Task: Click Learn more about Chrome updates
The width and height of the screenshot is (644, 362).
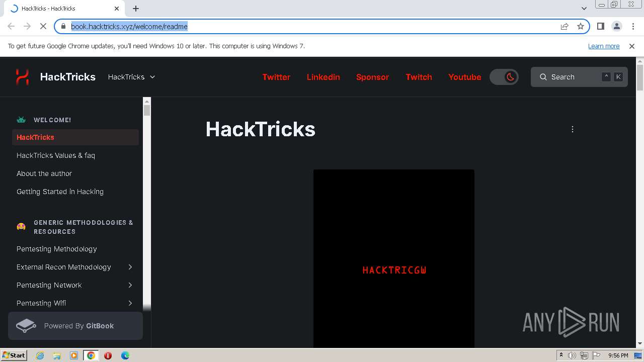Action: pos(604,46)
